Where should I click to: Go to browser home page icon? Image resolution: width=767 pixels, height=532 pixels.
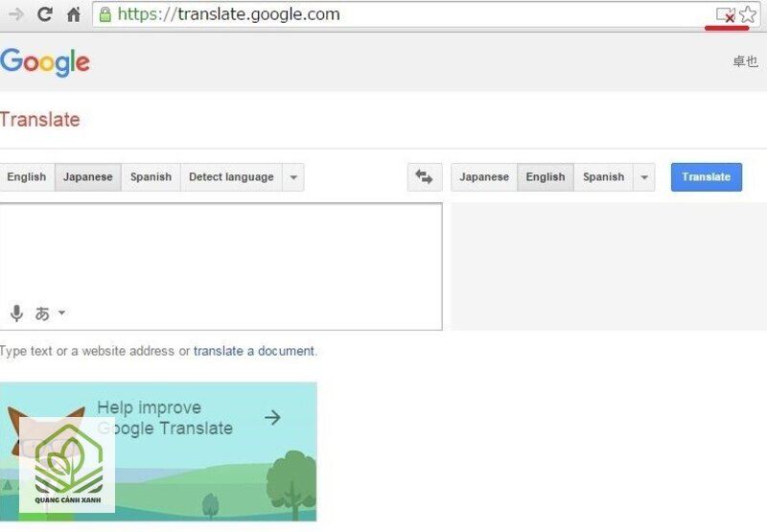(74, 14)
